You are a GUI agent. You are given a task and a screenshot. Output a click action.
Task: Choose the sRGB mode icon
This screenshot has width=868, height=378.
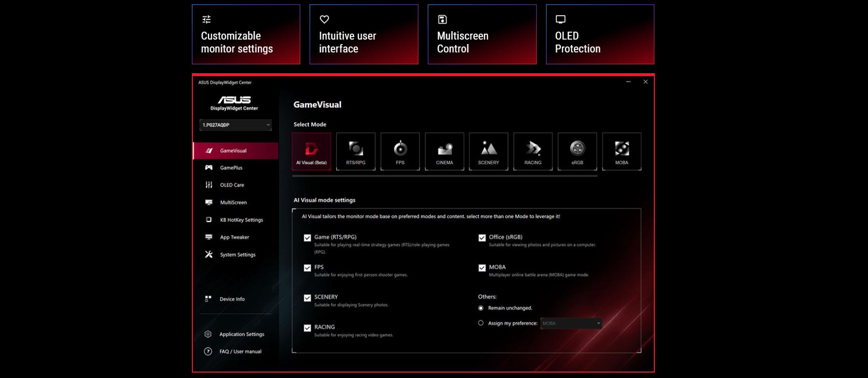(x=577, y=151)
